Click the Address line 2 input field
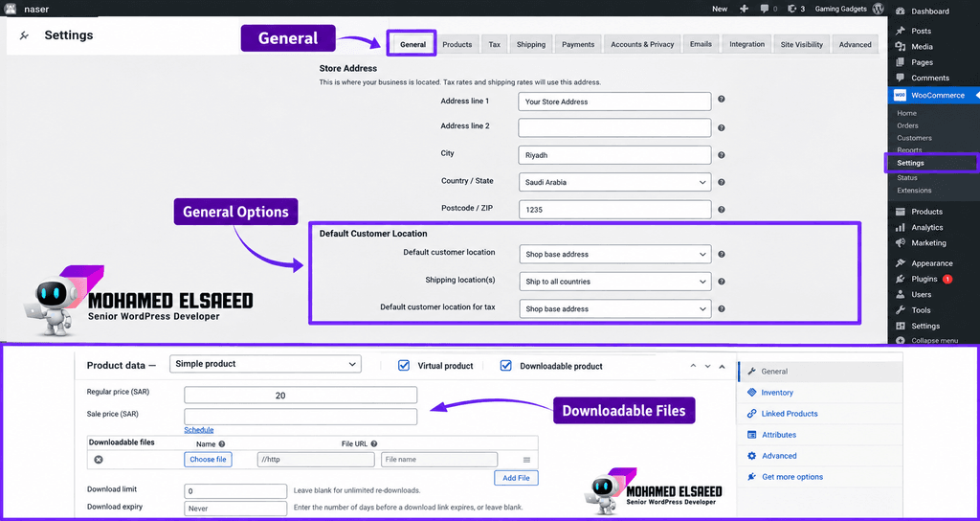Image resolution: width=980 pixels, height=521 pixels. click(615, 127)
